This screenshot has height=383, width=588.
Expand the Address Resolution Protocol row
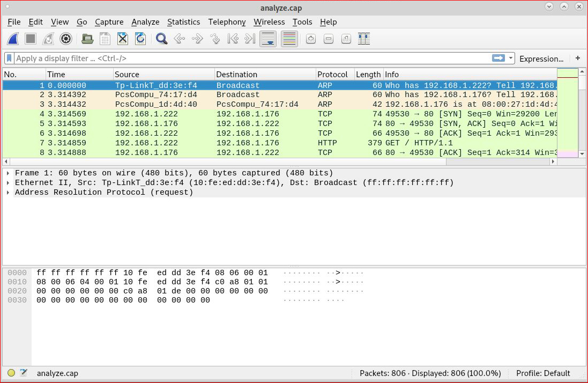point(8,193)
